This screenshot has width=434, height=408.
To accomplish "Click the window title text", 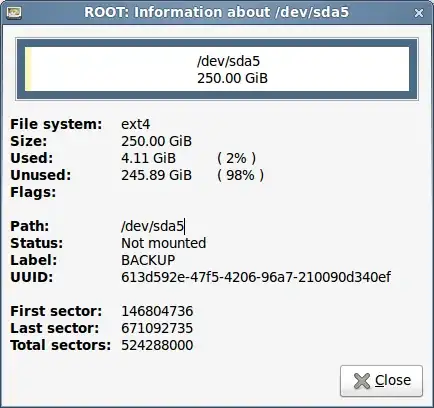I will click(216, 12).
